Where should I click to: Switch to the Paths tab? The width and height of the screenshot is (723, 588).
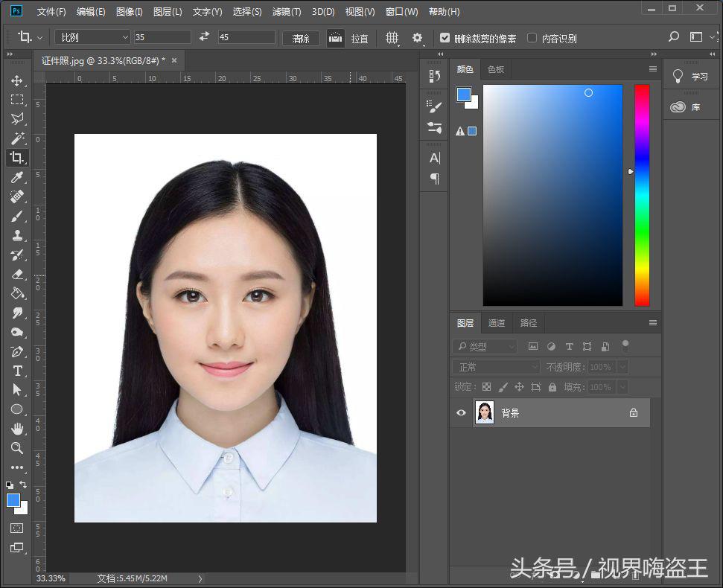[x=529, y=322]
